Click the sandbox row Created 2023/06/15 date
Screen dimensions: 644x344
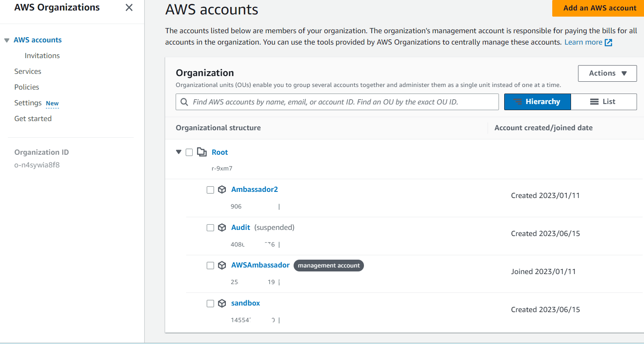point(545,309)
